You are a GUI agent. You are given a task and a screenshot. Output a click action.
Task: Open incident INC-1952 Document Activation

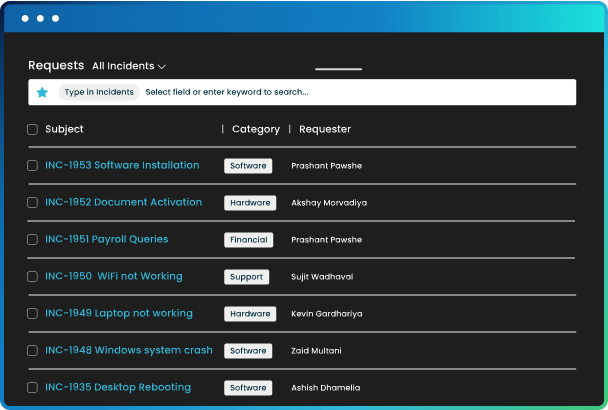(x=123, y=202)
